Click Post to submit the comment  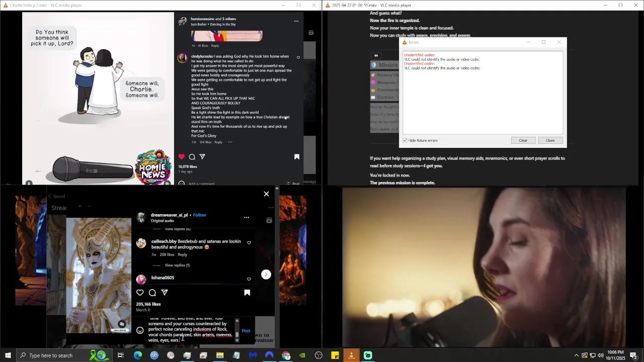click(x=246, y=331)
